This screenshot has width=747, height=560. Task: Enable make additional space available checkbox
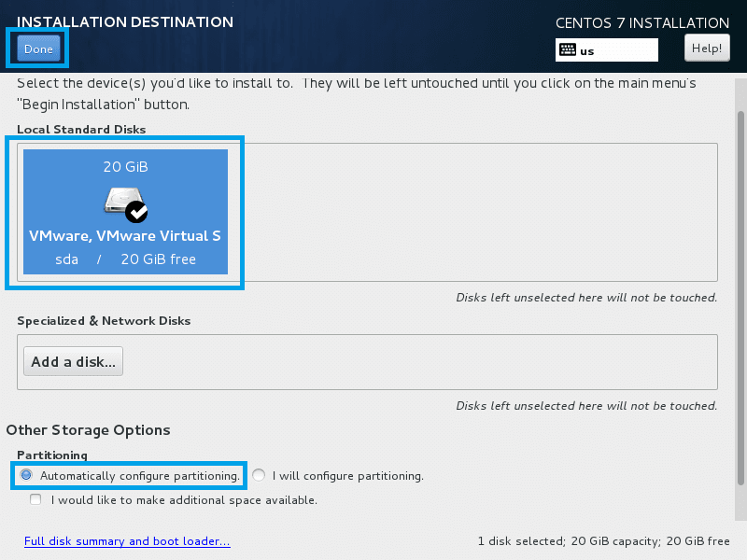point(35,499)
